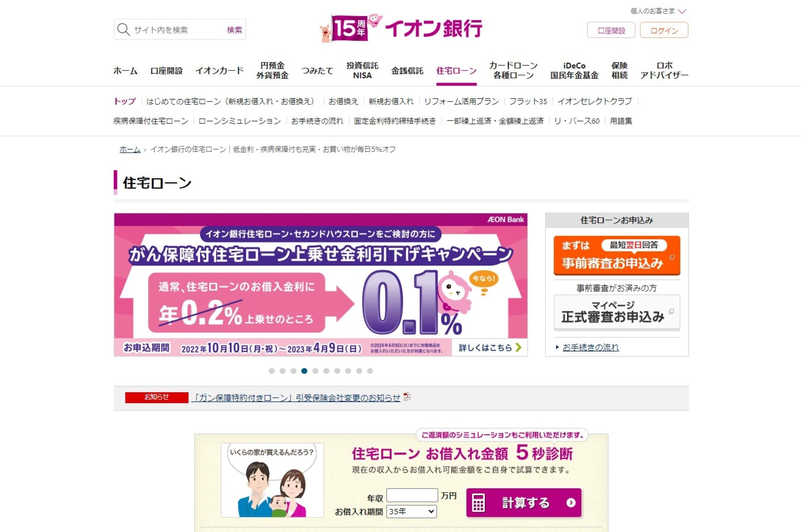The width and height of the screenshot is (801, 532).
Task: Click the Aeon Bank 15th anniversary logo
Action: click(x=401, y=28)
